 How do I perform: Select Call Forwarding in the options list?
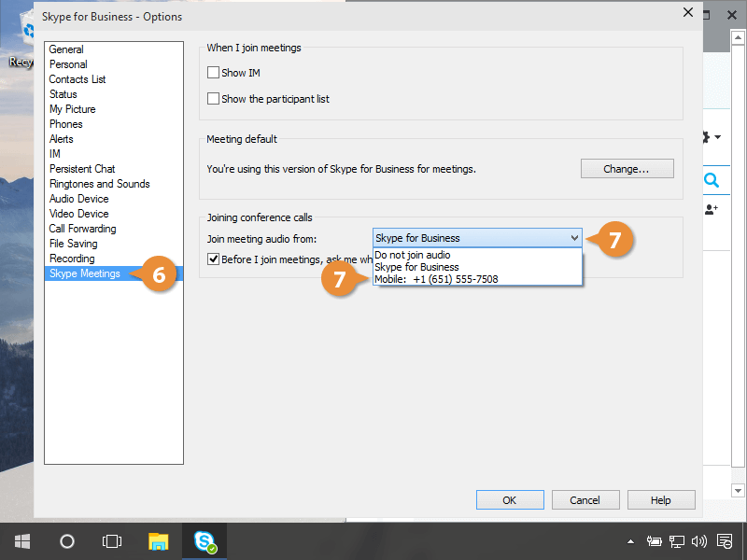[82, 229]
